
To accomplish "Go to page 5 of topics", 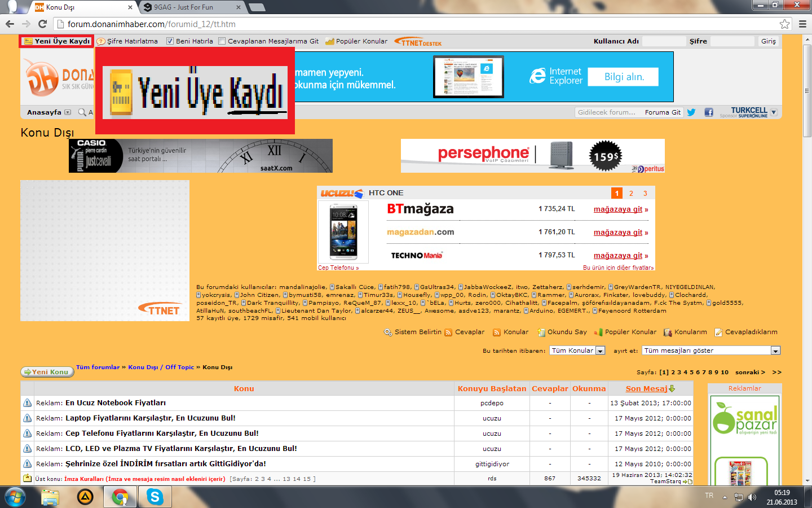I will 691,373.
